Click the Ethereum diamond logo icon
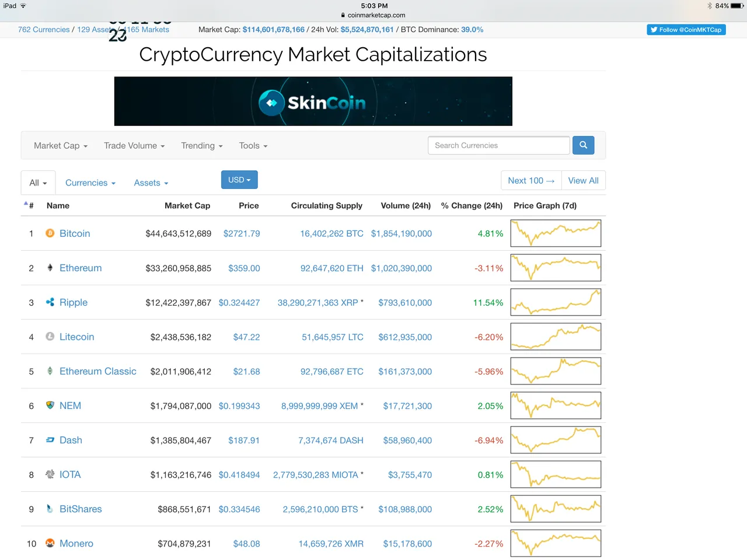 (x=50, y=268)
